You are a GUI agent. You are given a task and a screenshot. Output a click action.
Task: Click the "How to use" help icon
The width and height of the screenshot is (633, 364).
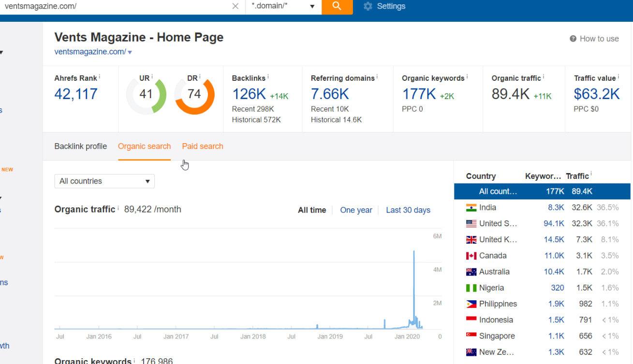tap(574, 39)
